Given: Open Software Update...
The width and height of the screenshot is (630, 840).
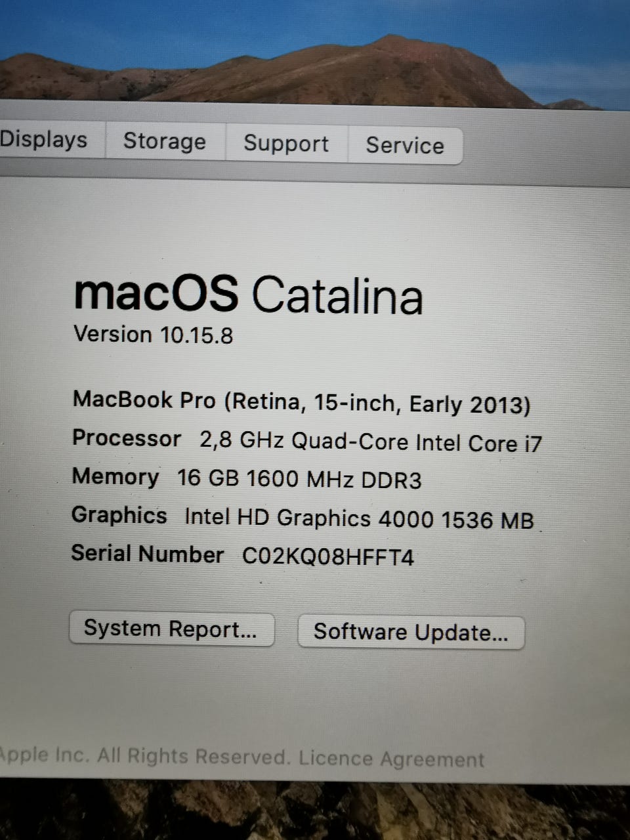Looking at the screenshot, I should coord(411,633).
